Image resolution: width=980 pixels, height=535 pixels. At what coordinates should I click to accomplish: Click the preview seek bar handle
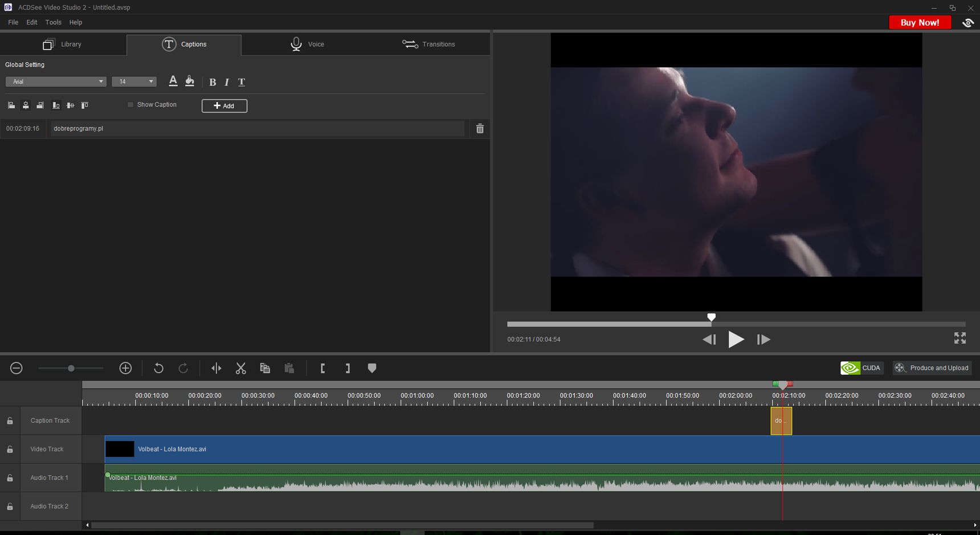click(711, 317)
